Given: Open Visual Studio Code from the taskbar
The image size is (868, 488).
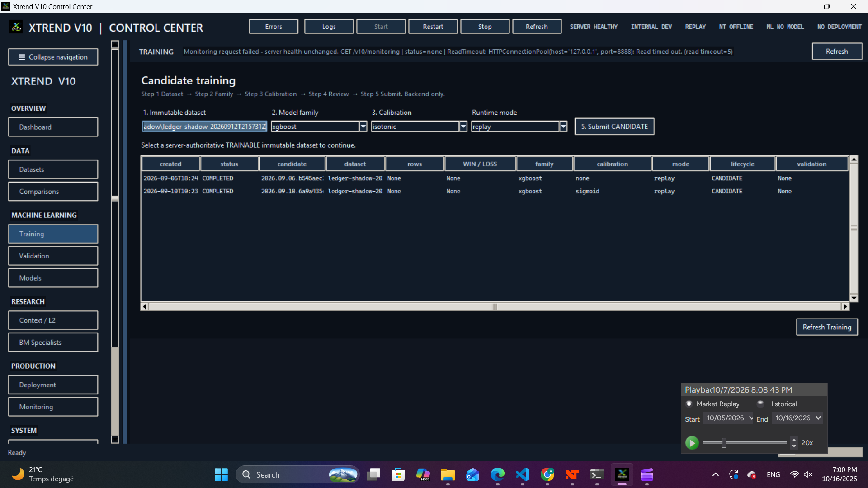Looking at the screenshot, I should pyautogui.click(x=522, y=474).
